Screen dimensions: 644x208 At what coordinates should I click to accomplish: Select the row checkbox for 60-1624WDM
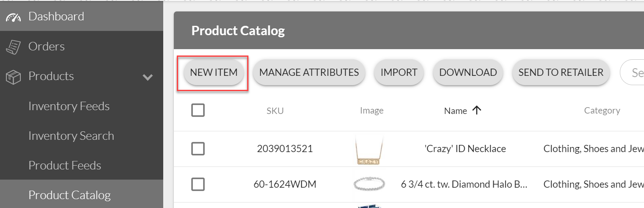(198, 184)
